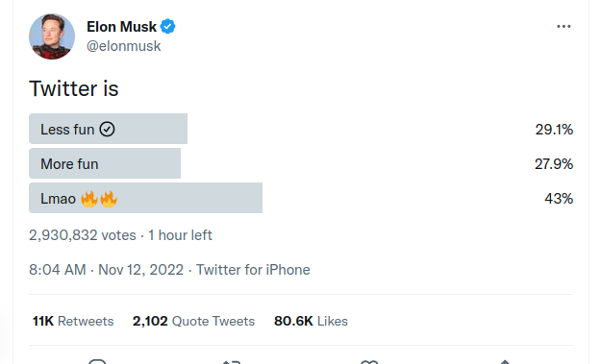Click the retweet arrows icon

pos(232,361)
